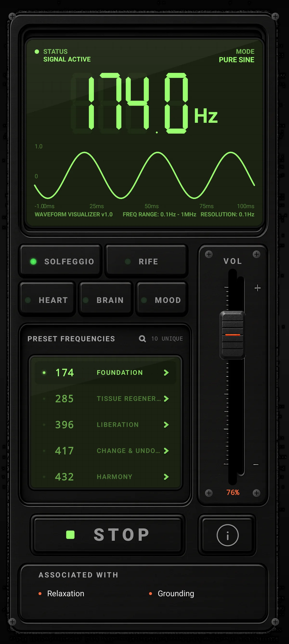The image size is (289, 644).
Task: Open the 417 Change & Undo chevron
Action: [166, 451]
